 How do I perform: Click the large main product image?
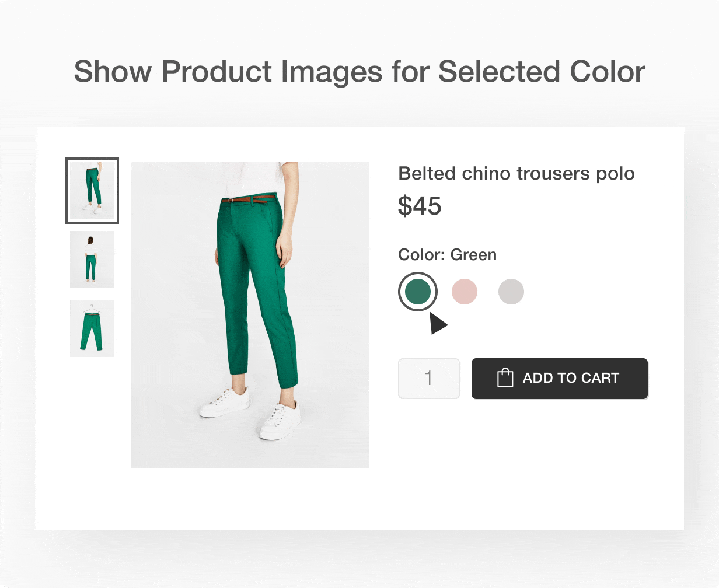pyautogui.click(x=250, y=315)
